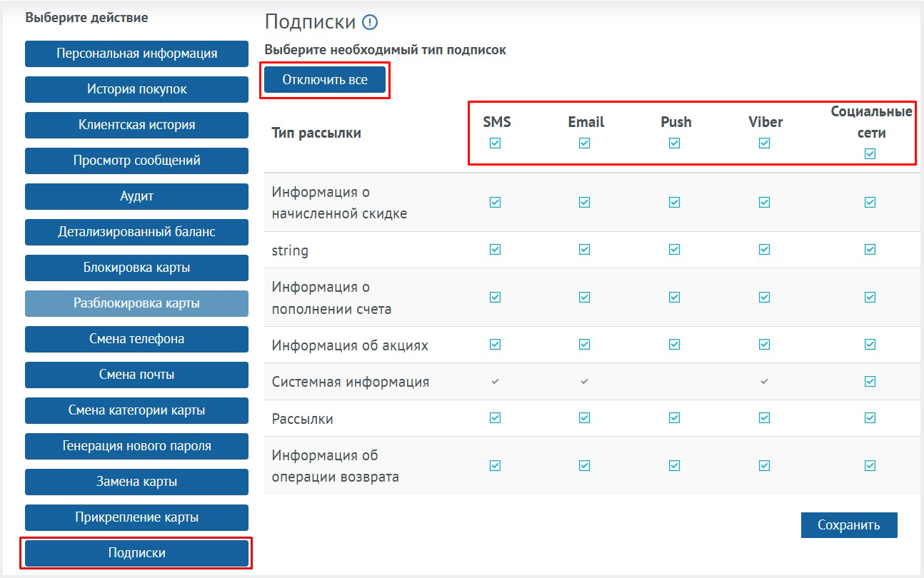
Task: Uncheck SMS for Информация о начисленной скидке
Action: tap(496, 202)
